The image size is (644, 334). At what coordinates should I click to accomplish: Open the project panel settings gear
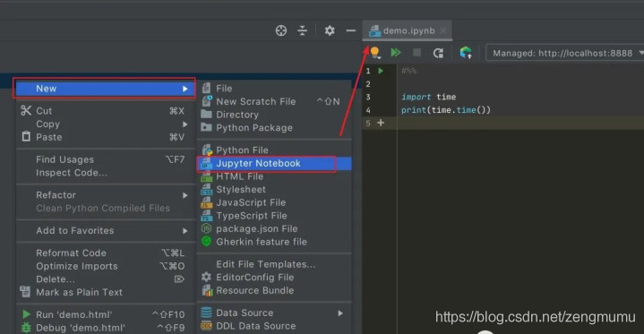(330, 30)
